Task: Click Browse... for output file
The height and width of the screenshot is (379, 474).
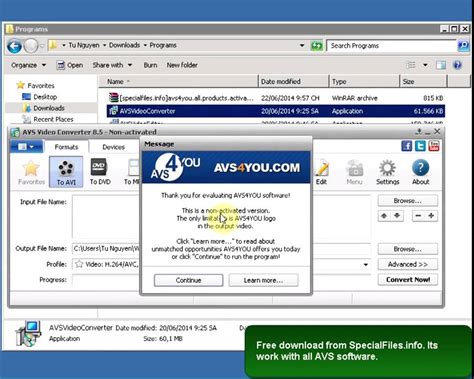Action: [x=408, y=249]
